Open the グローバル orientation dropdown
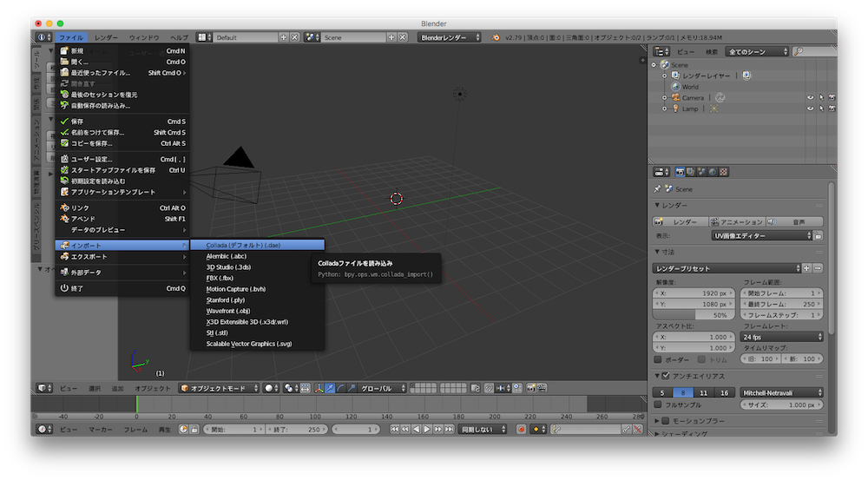 click(382, 389)
